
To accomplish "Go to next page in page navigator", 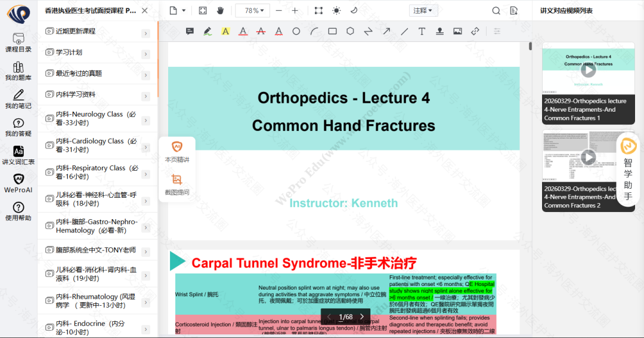I will tap(361, 317).
